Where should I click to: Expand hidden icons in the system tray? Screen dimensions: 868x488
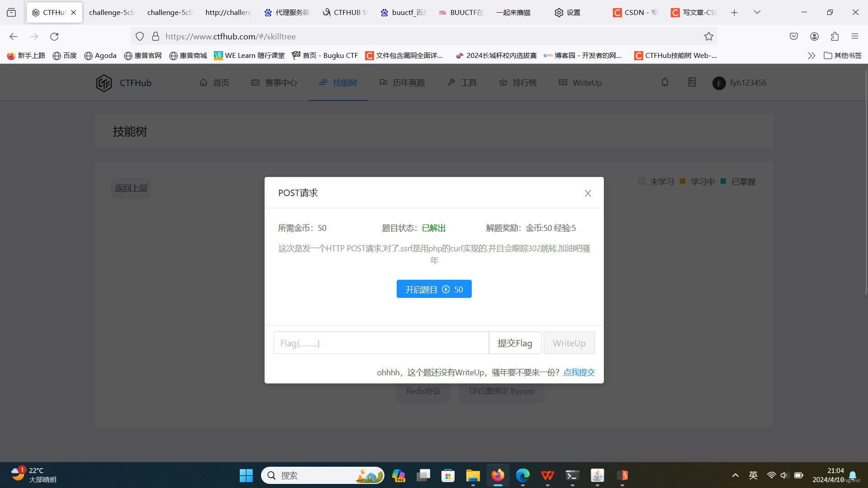735,475
